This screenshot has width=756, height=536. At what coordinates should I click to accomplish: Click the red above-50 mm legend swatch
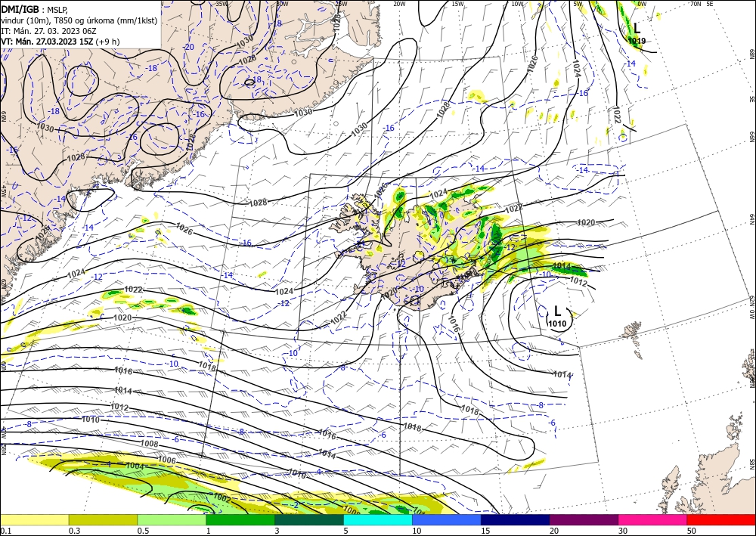tap(721, 519)
